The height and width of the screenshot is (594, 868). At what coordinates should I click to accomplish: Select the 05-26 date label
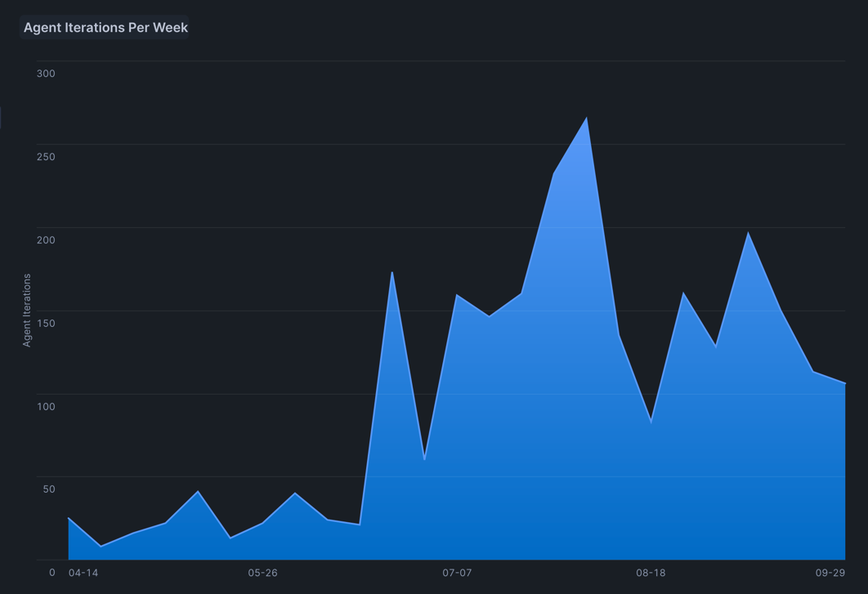(262, 573)
